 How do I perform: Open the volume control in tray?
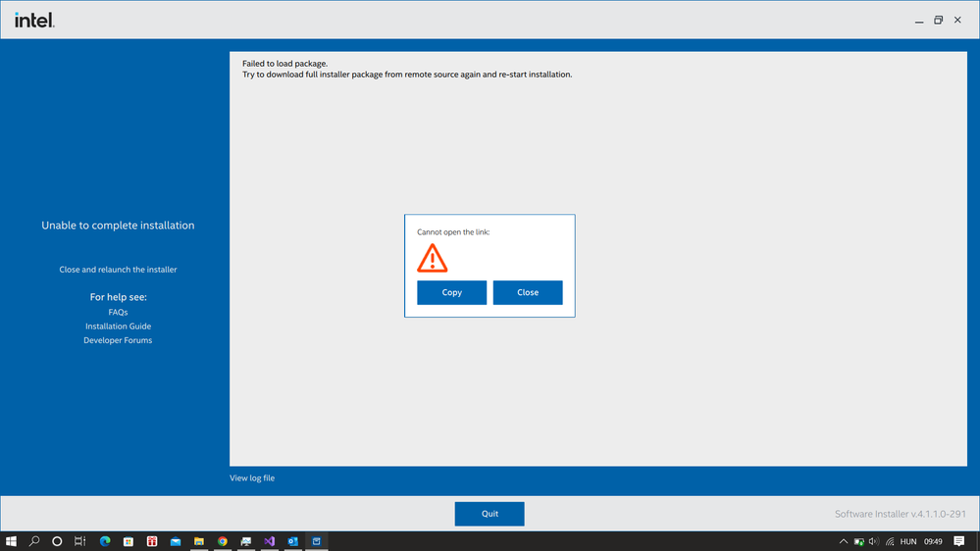pyautogui.click(x=874, y=541)
